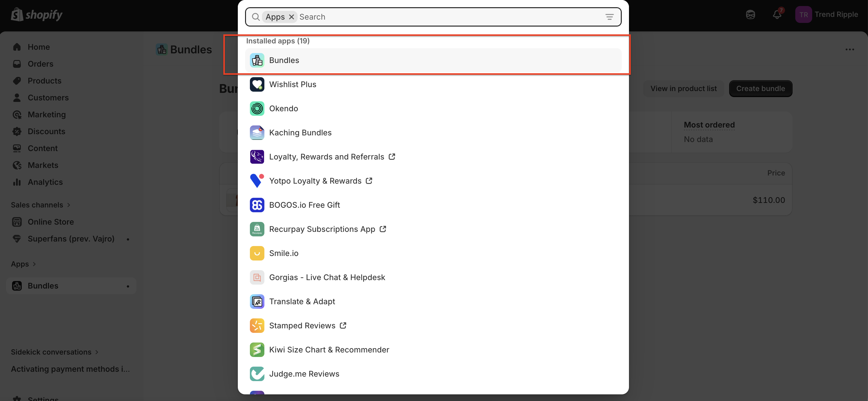
Task: Open the three-dot more actions menu
Action: tap(850, 49)
